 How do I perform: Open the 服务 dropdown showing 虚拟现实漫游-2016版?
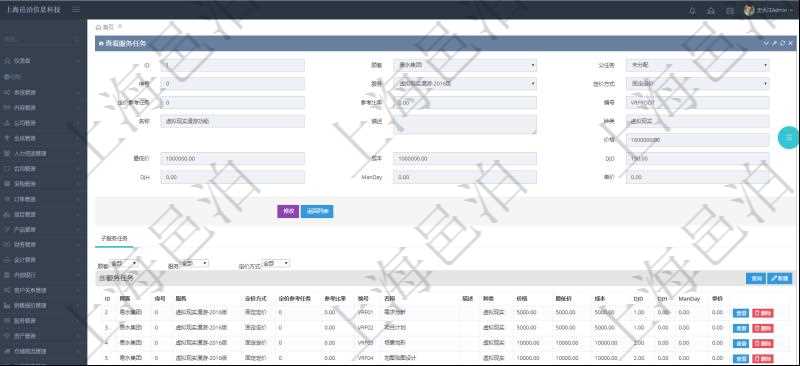tap(465, 83)
